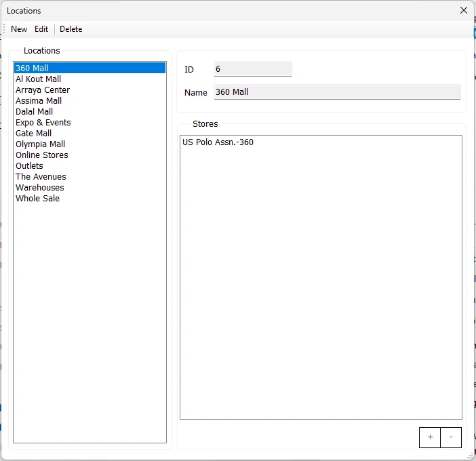Select Online Stores location
Screen dimensions: 476x461
click(90, 155)
